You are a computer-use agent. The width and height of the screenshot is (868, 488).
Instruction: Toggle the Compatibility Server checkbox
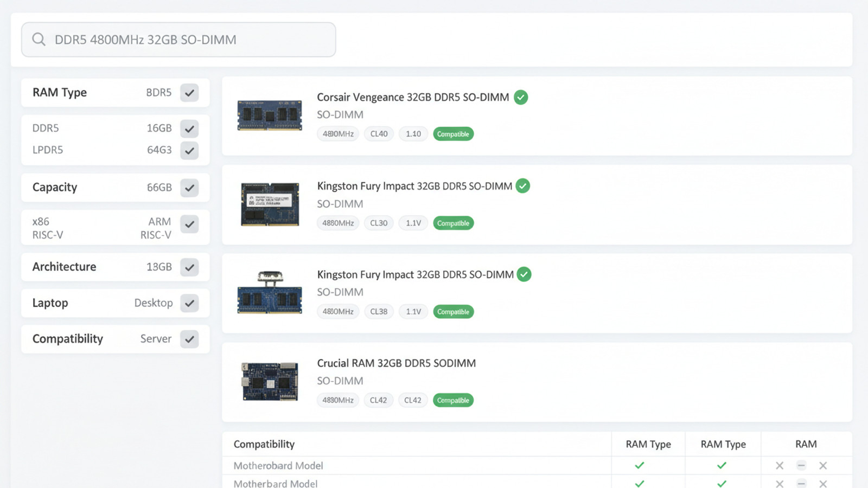pyautogui.click(x=189, y=339)
